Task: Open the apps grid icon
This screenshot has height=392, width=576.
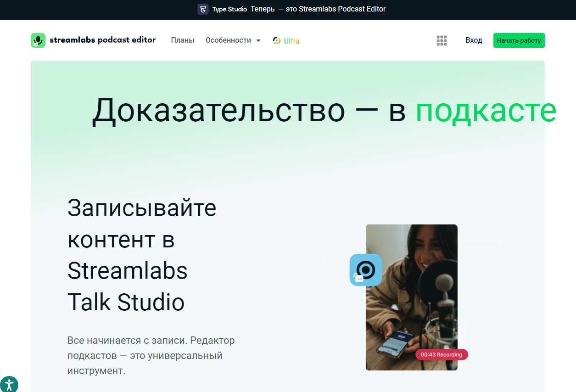Action: coord(442,40)
